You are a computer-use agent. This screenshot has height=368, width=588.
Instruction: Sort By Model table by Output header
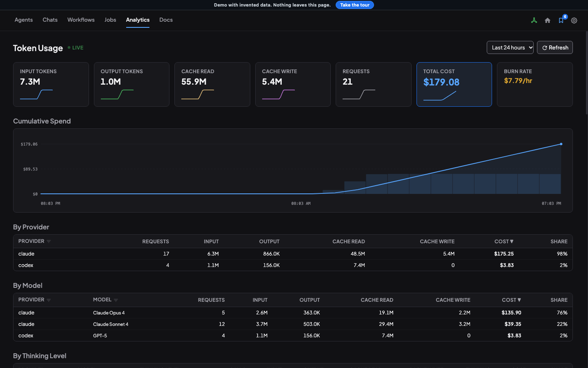(x=310, y=300)
